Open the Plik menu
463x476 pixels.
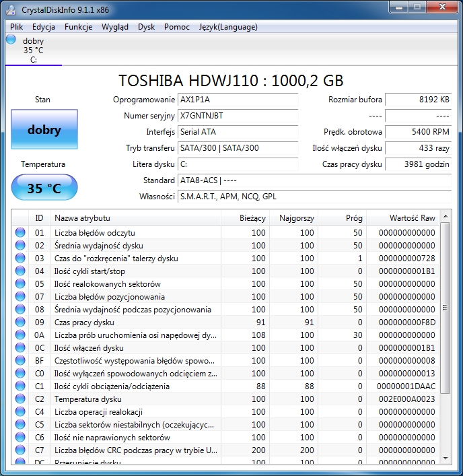pos(16,27)
